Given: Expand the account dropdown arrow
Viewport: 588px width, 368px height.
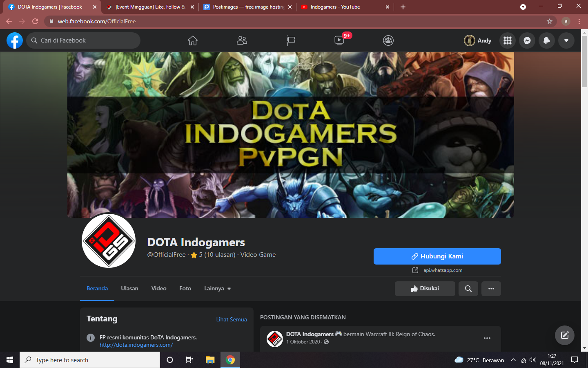Looking at the screenshot, I should click(x=566, y=40).
